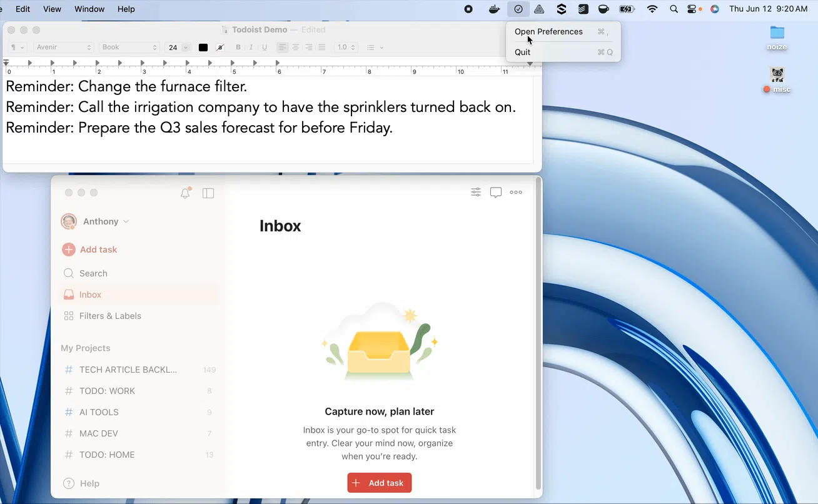Open Todoist notifications bell
The width and height of the screenshot is (818, 504).
coord(185,193)
